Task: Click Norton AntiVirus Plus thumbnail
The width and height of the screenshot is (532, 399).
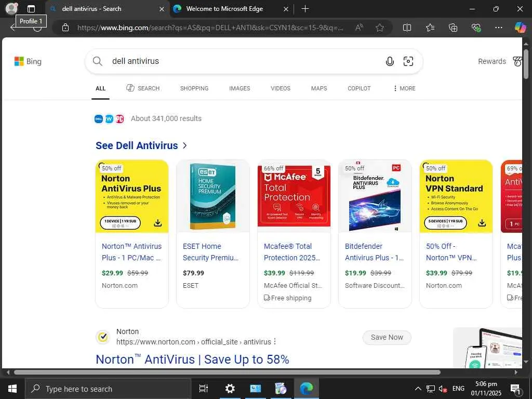Action: [x=132, y=196]
